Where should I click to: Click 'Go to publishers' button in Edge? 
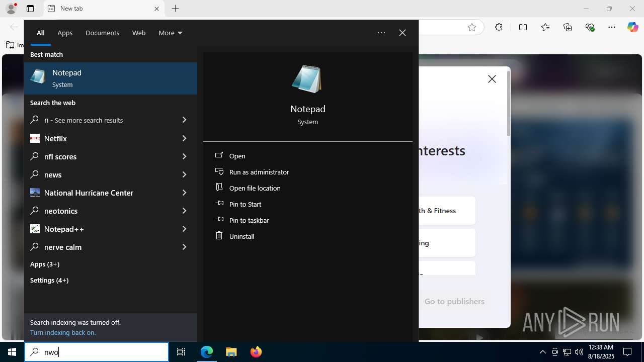(x=454, y=301)
